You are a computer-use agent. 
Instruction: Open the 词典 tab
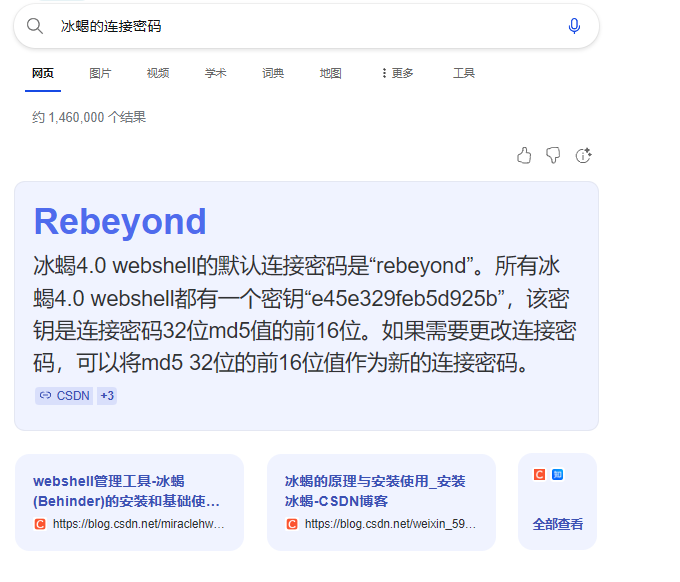273,73
